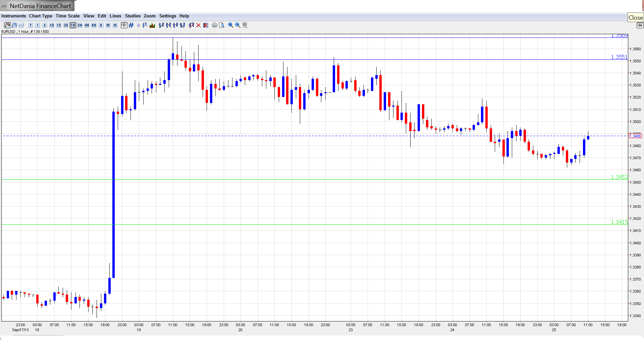Open the Settings menu

(x=167, y=16)
